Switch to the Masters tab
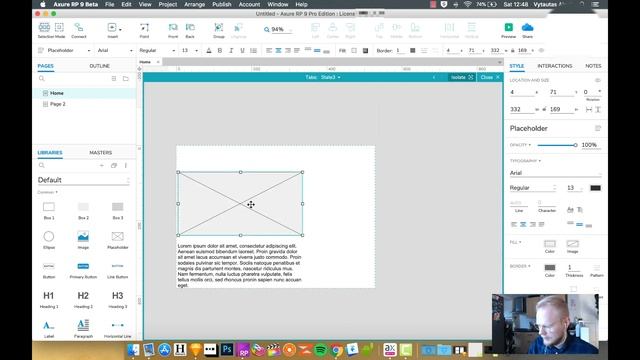The image size is (640, 360). [x=101, y=153]
